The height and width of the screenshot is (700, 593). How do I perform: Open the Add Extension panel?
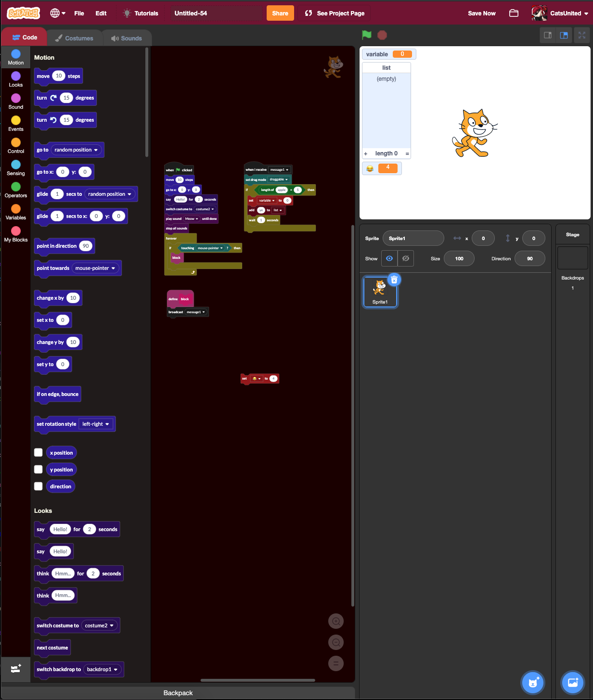pos(16,669)
